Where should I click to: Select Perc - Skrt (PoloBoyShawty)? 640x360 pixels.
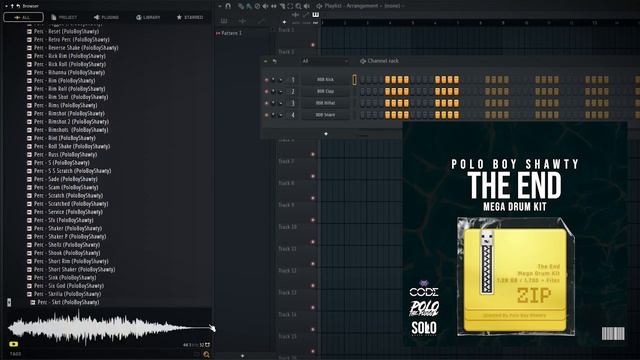click(x=68, y=302)
